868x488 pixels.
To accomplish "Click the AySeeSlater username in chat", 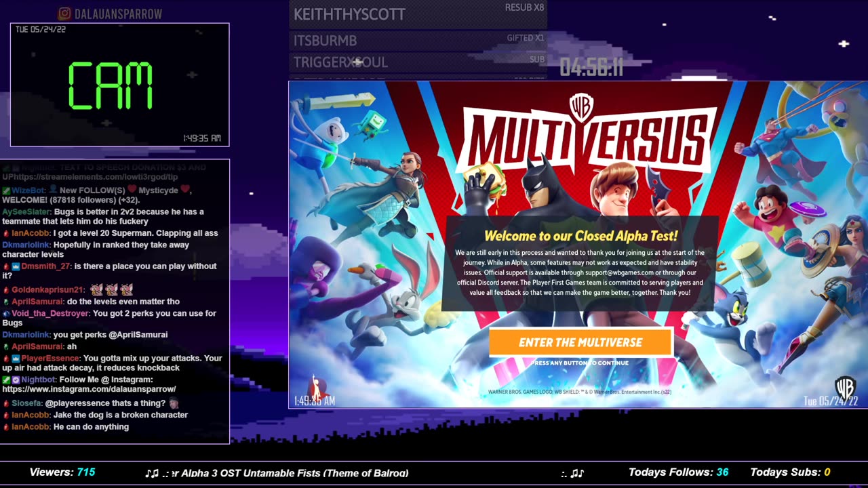I will pyautogui.click(x=26, y=212).
